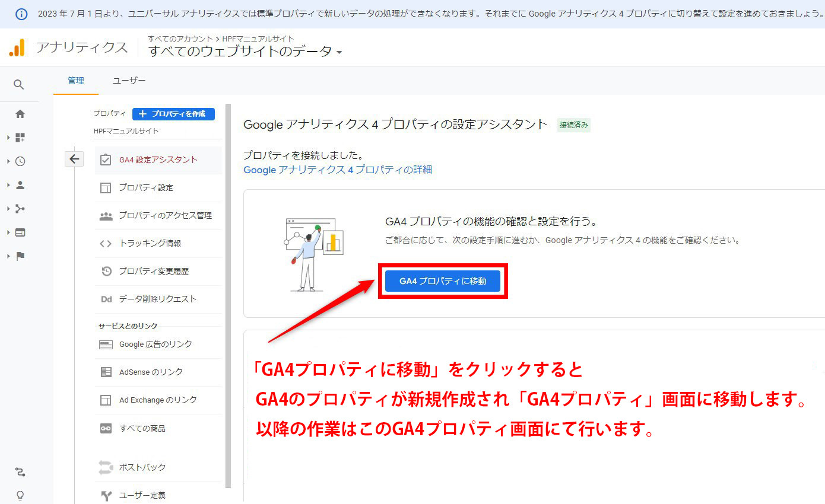Image resolution: width=825 pixels, height=504 pixels.
Task: Click the 接続済み status badge
Action: pos(574,125)
